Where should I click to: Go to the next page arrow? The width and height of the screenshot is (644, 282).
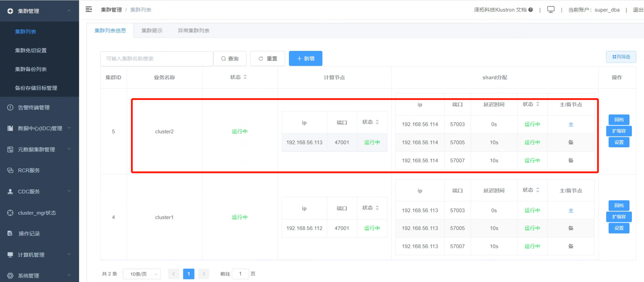click(x=204, y=274)
